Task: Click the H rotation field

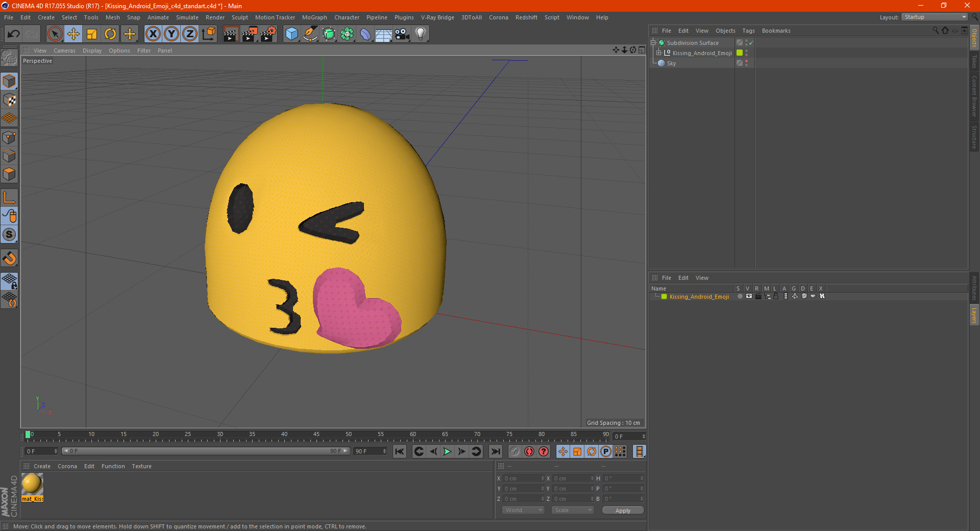Action: (623, 478)
